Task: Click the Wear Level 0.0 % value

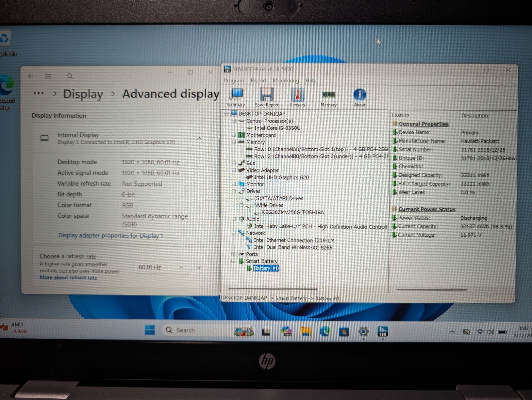Action: coord(467,192)
